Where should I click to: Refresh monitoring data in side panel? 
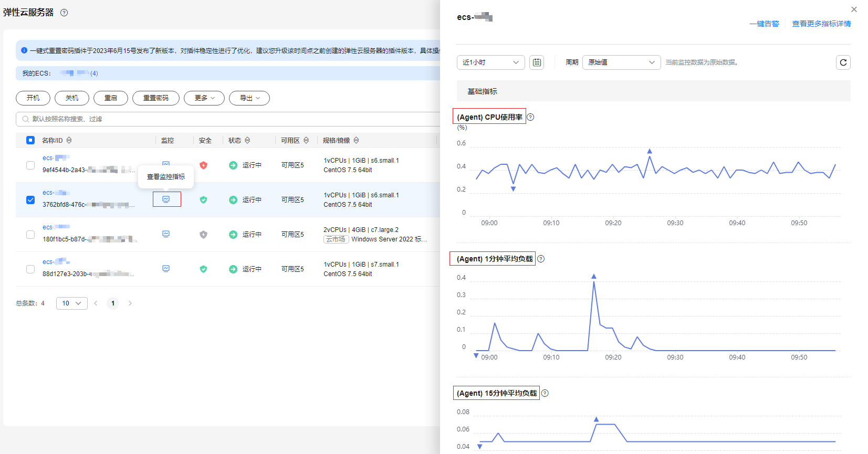pyautogui.click(x=843, y=62)
